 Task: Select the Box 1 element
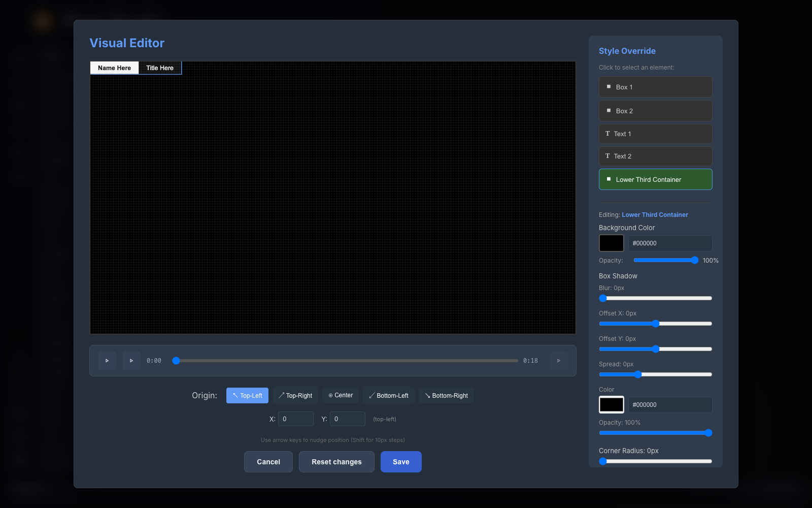(656, 87)
